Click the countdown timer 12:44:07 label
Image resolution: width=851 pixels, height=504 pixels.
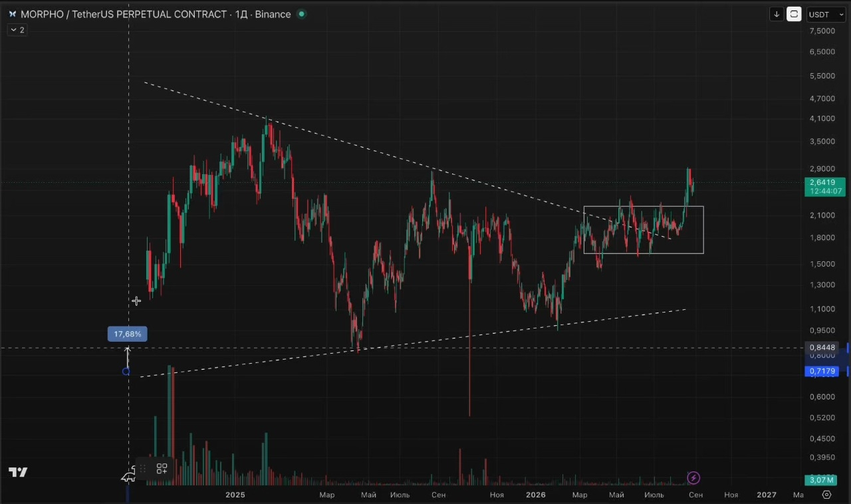point(825,191)
